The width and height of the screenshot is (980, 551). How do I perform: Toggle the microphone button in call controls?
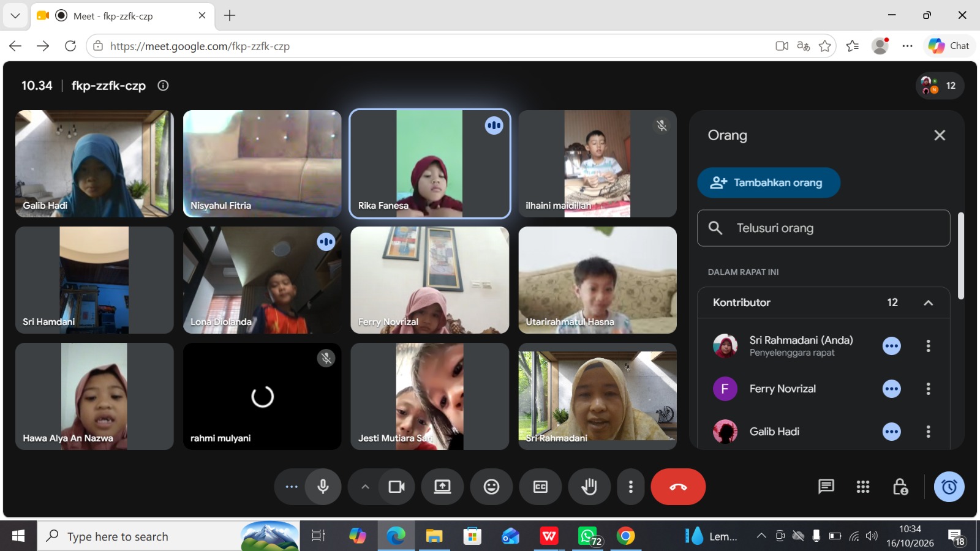coord(323,487)
